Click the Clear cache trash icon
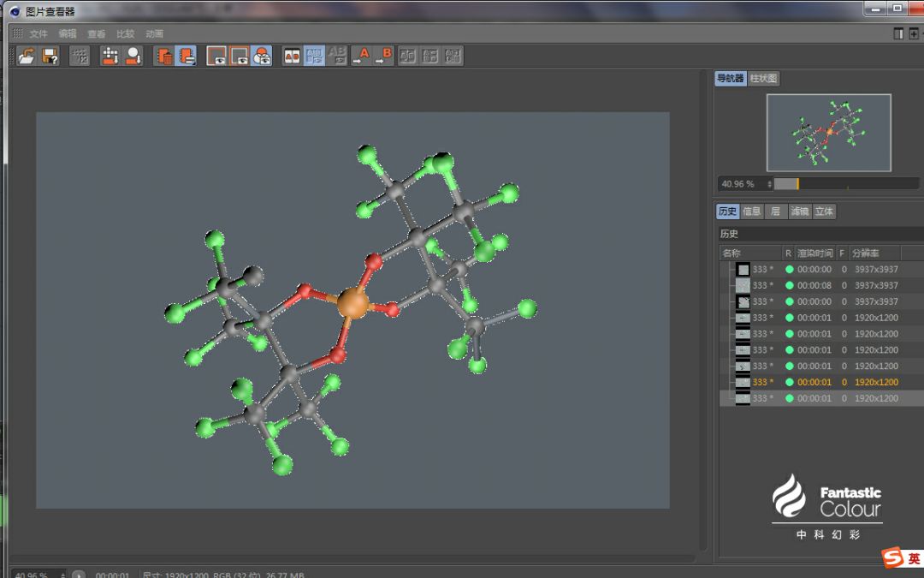This screenshot has width=924, height=578. 163,57
